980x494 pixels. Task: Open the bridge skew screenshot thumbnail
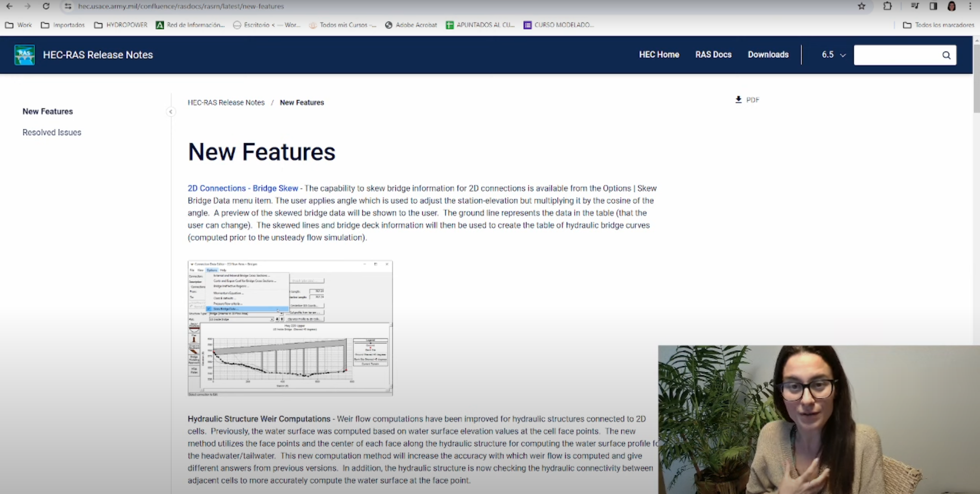coord(290,328)
